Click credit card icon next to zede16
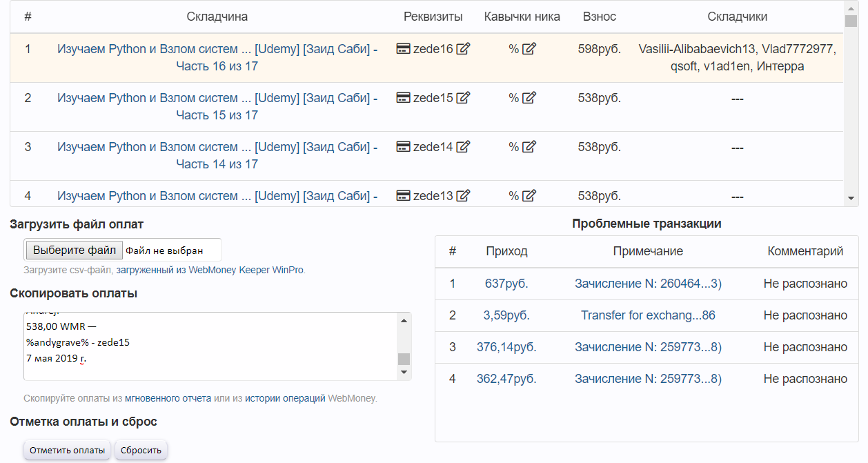The image size is (868, 463). pos(404,49)
